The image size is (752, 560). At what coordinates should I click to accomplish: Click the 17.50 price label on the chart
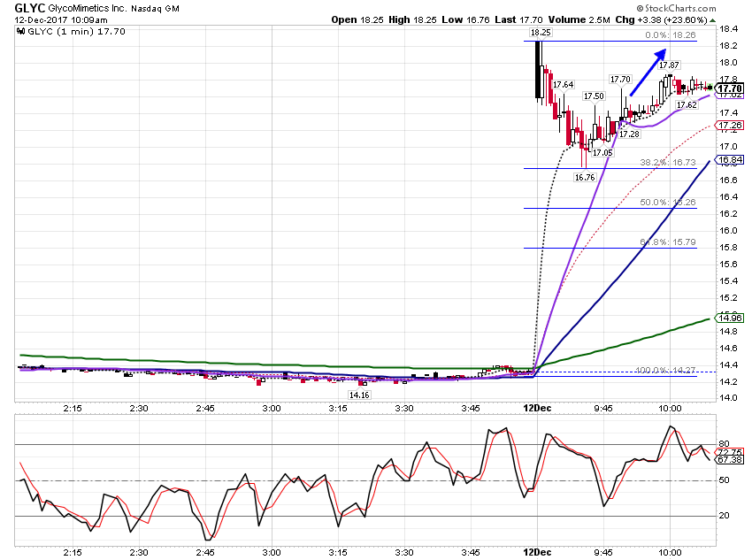594,96
